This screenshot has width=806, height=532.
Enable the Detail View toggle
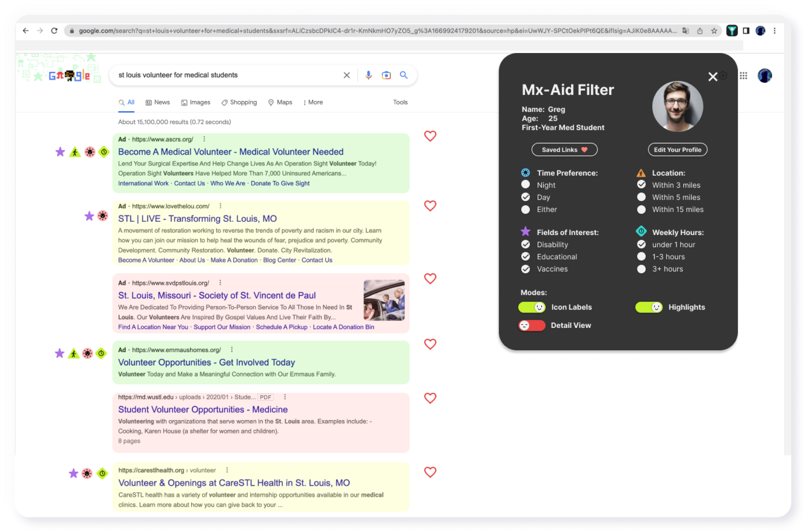point(532,325)
